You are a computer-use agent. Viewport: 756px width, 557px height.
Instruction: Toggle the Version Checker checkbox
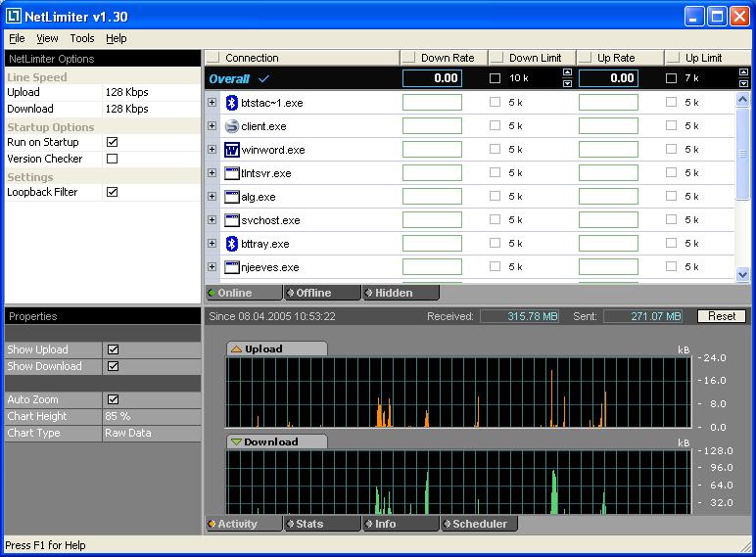[113, 159]
